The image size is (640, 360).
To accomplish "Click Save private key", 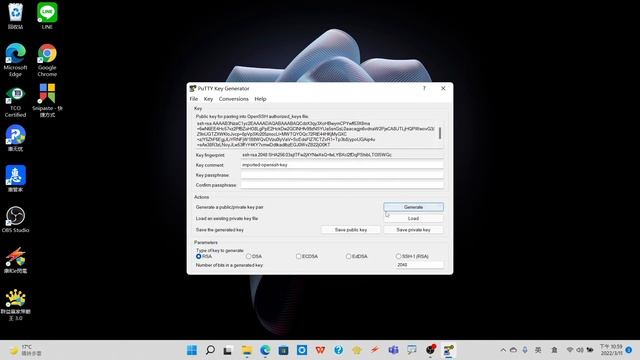I will pos(413,230).
